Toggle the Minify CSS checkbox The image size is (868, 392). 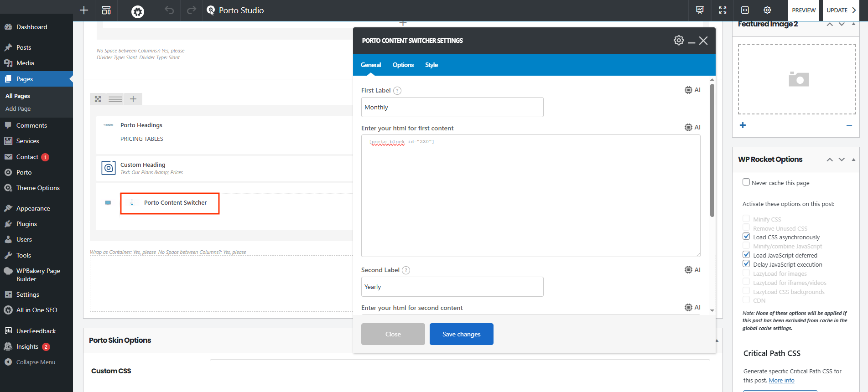pos(746,218)
